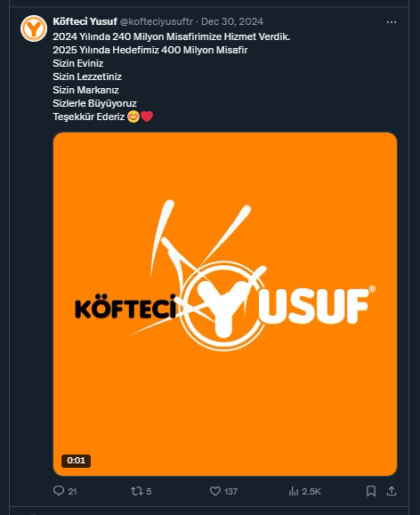420x515 pixels.
Task: Bookmark this post
Action: (371, 491)
